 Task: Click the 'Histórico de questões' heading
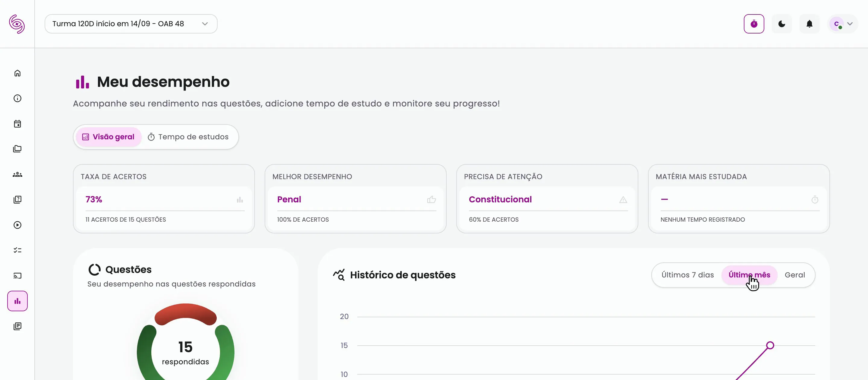[x=402, y=275]
